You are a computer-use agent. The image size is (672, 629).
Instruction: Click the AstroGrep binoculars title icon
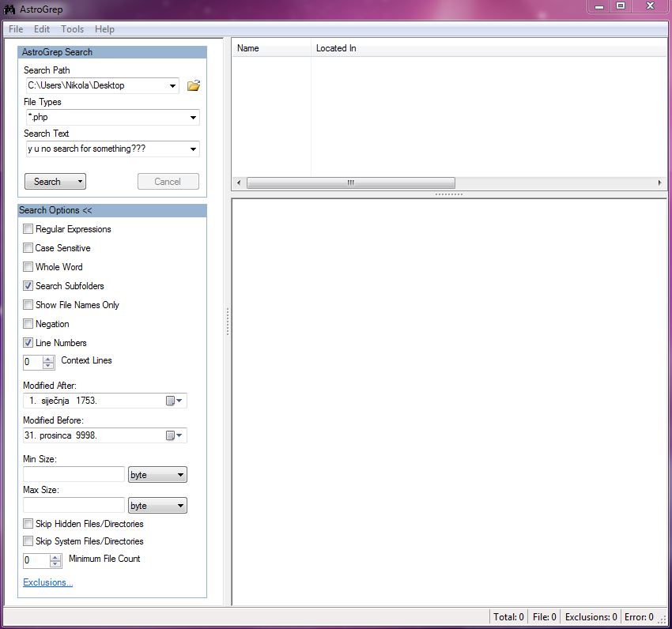9,9
